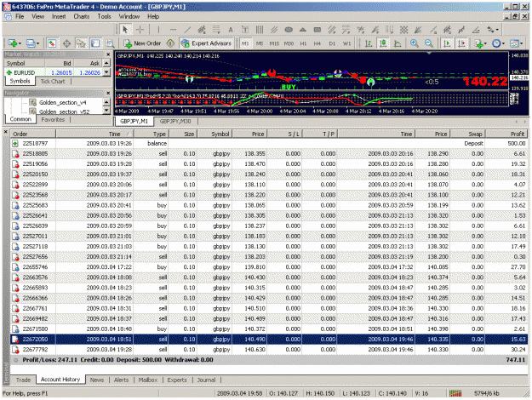
Task: Click the zoom in magnifier icon
Action: (x=415, y=43)
